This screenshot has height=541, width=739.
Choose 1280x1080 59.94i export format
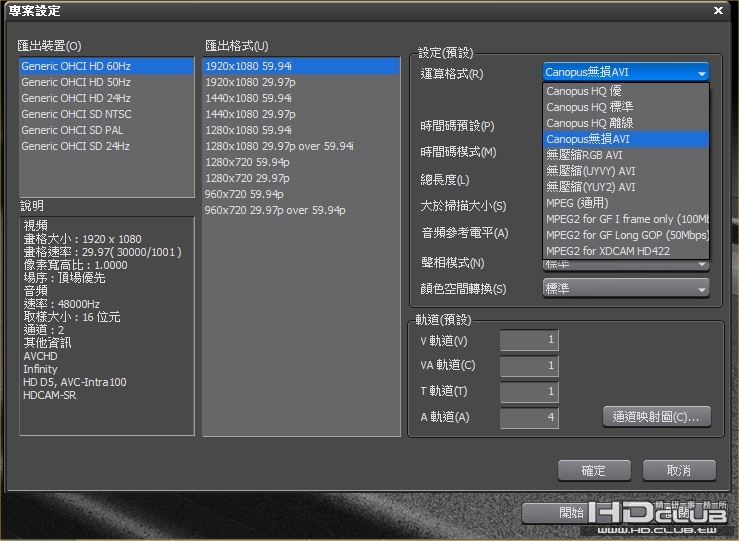click(x=301, y=130)
